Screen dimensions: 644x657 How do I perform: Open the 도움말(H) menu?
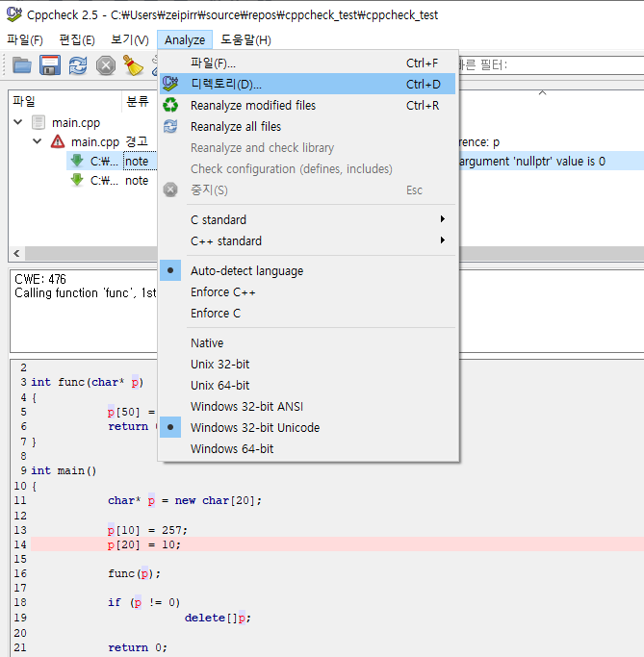coord(245,39)
